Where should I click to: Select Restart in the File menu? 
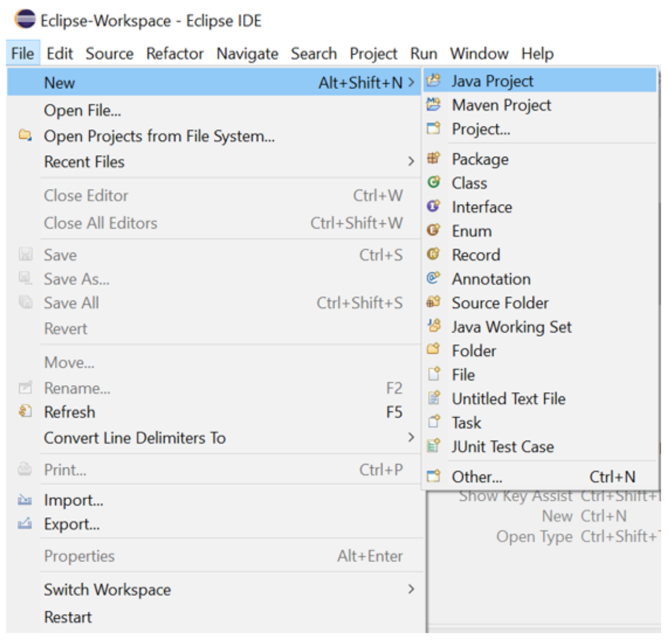pyautogui.click(x=213, y=617)
